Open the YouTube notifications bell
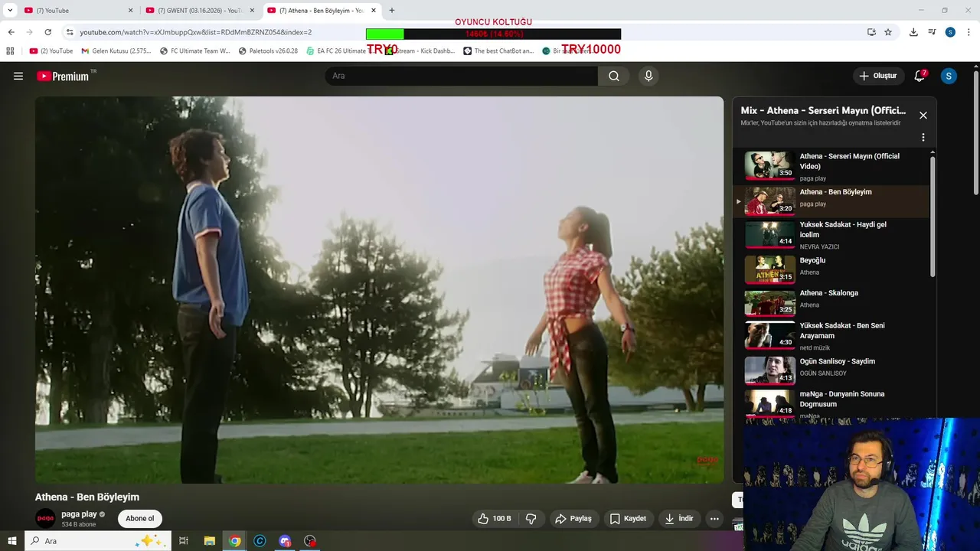The image size is (980, 551). (920, 76)
